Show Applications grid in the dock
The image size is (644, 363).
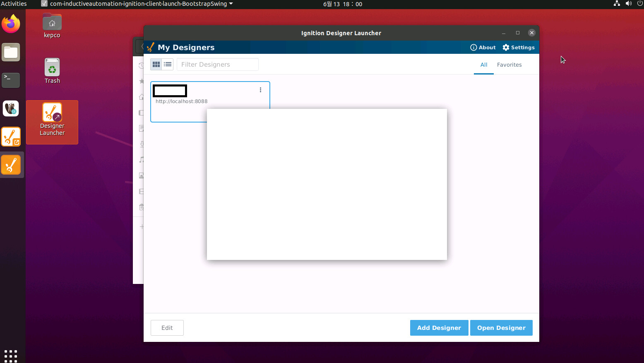tap(11, 356)
